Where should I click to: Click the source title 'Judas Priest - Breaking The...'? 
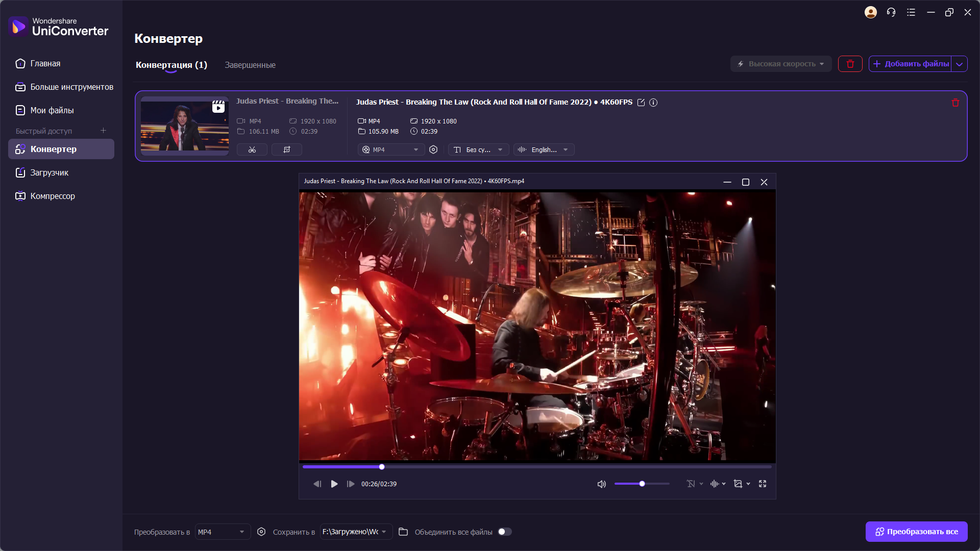(x=287, y=101)
